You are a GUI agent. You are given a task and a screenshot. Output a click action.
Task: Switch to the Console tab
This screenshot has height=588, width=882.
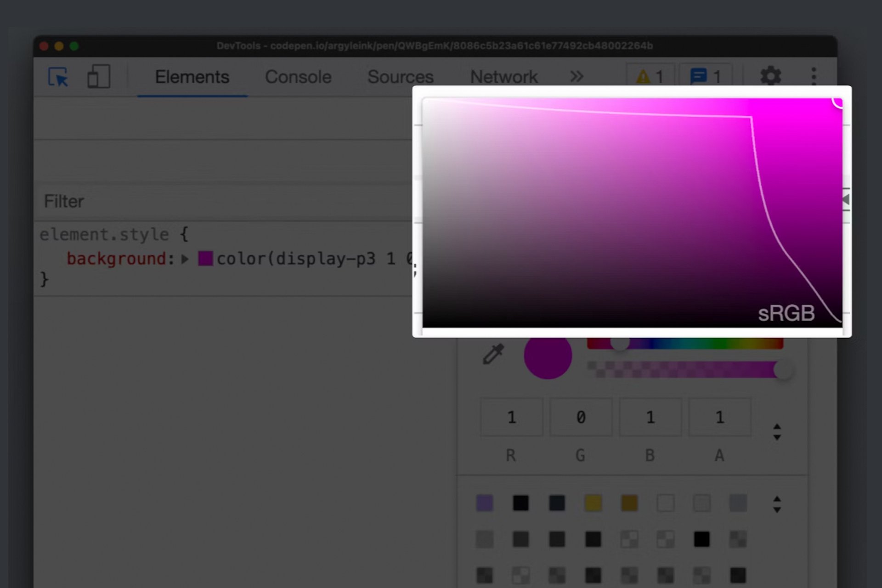tap(298, 77)
